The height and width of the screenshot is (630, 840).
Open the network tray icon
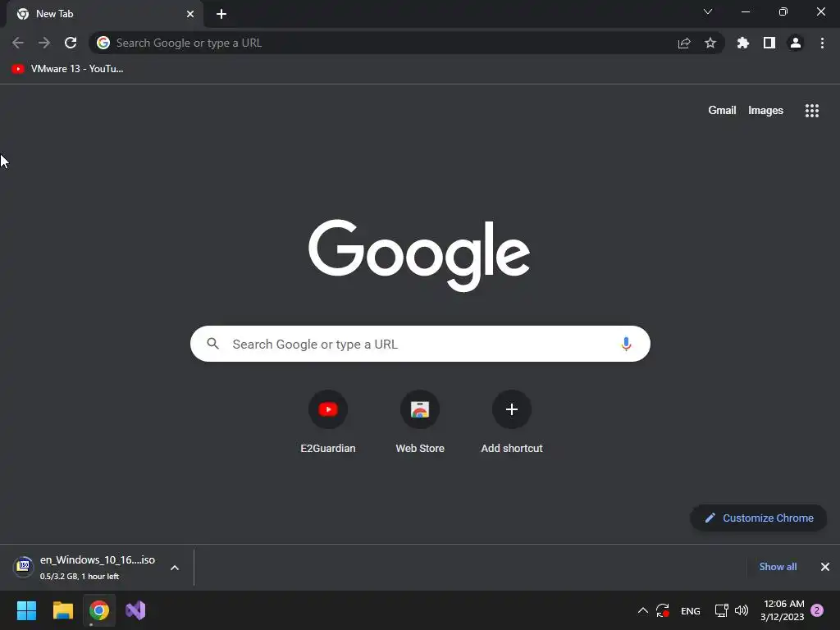click(722, 610)
